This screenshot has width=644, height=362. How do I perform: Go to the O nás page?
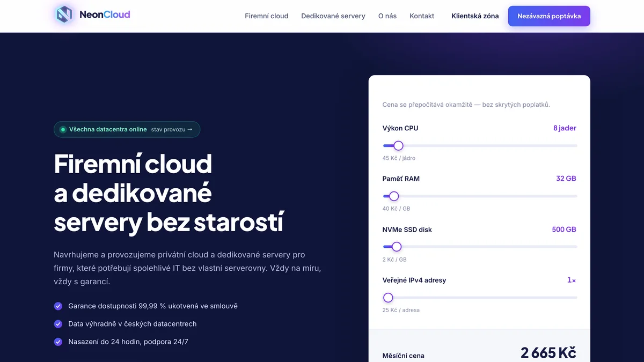click(387, 16)
